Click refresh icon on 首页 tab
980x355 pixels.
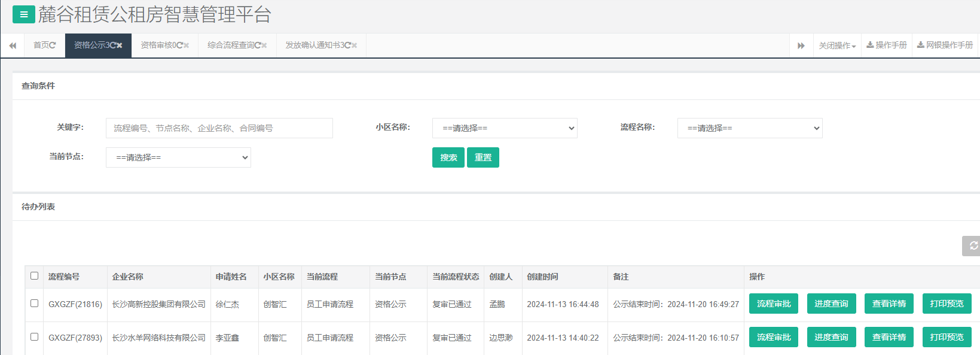tap(53, 45)
